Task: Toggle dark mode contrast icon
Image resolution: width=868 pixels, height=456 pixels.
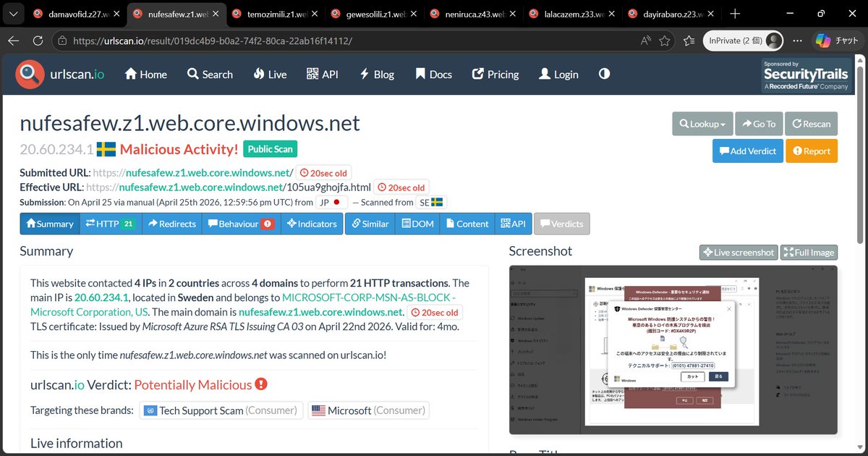Action: coord(604,74)
